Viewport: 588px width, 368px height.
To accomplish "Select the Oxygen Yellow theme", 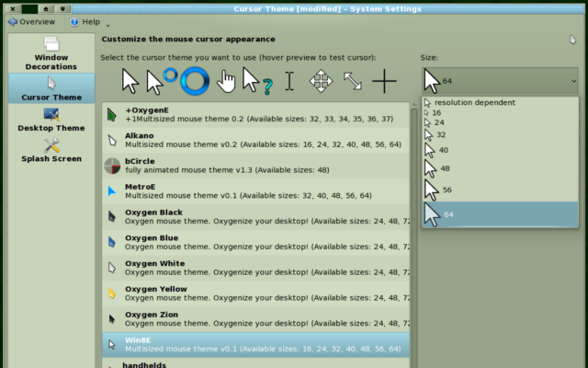I will pyautogui.click(x=256, y=293).
